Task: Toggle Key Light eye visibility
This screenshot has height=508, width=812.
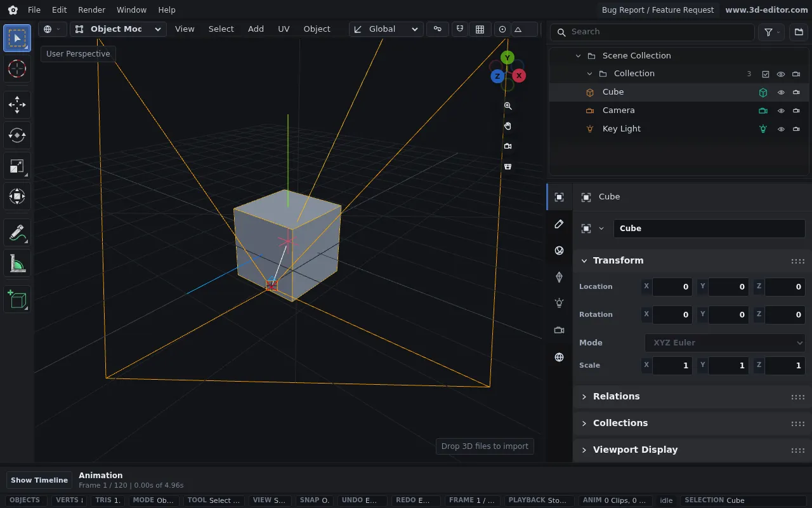Action: tap(781, 129)
